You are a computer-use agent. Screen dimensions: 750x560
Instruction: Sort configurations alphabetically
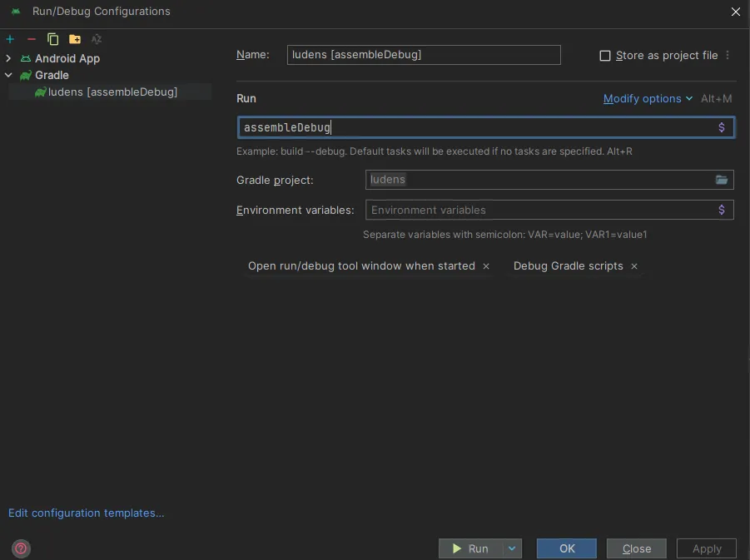point(96,39)
